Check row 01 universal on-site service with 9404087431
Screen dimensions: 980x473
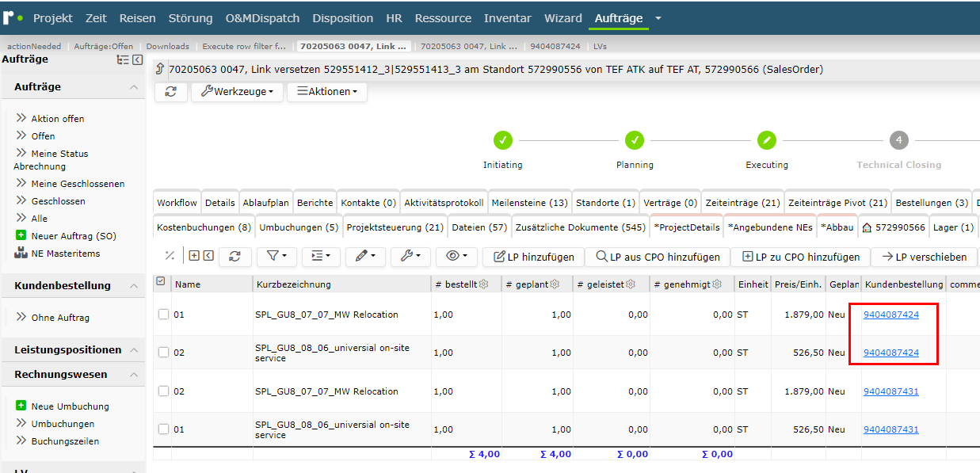(163, 429)
